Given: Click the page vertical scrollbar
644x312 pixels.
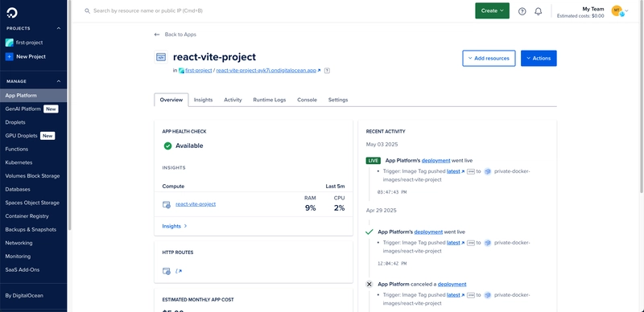Looking at the screenshot, I should [642, 96].
